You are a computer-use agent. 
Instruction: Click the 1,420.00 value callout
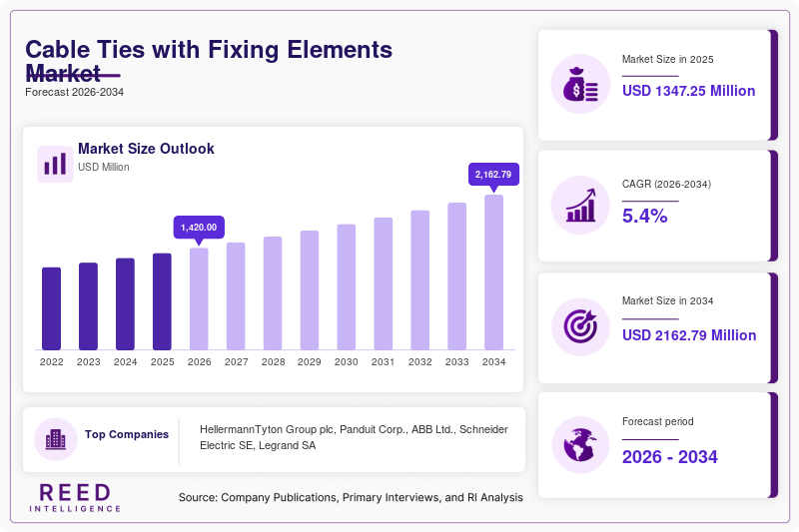point(199,228)
